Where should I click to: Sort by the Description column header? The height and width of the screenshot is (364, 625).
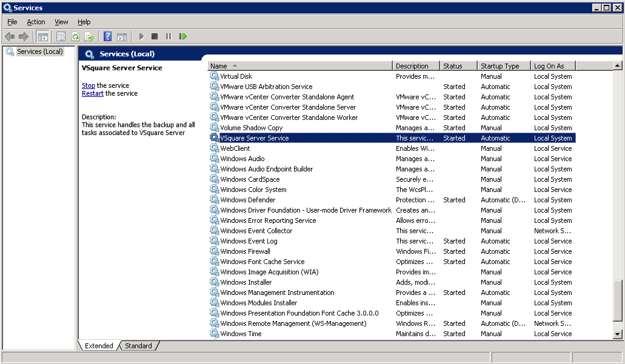click(x=416, y=65)
